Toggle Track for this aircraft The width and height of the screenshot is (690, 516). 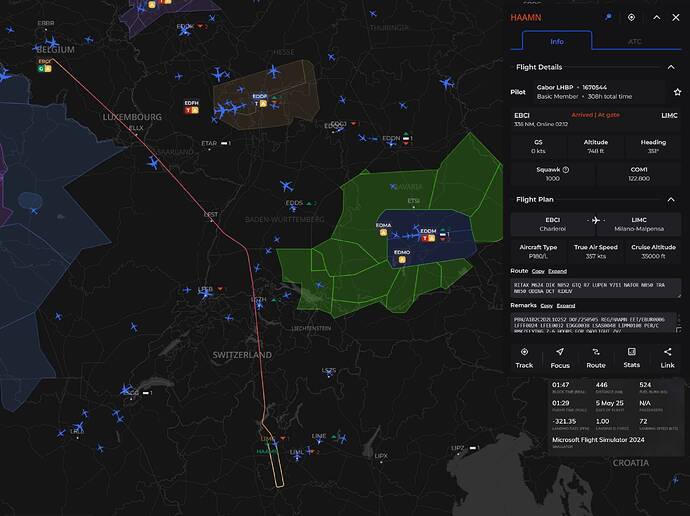[524, 358]
